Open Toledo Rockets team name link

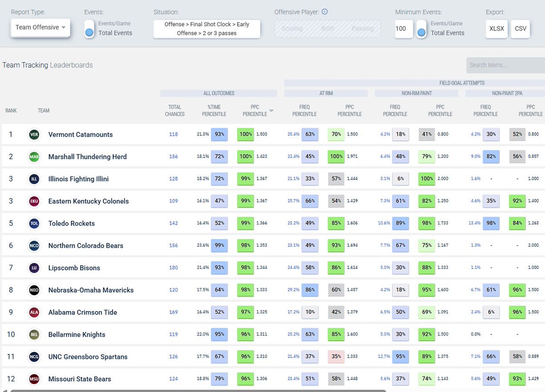click(x=72, y=223)
